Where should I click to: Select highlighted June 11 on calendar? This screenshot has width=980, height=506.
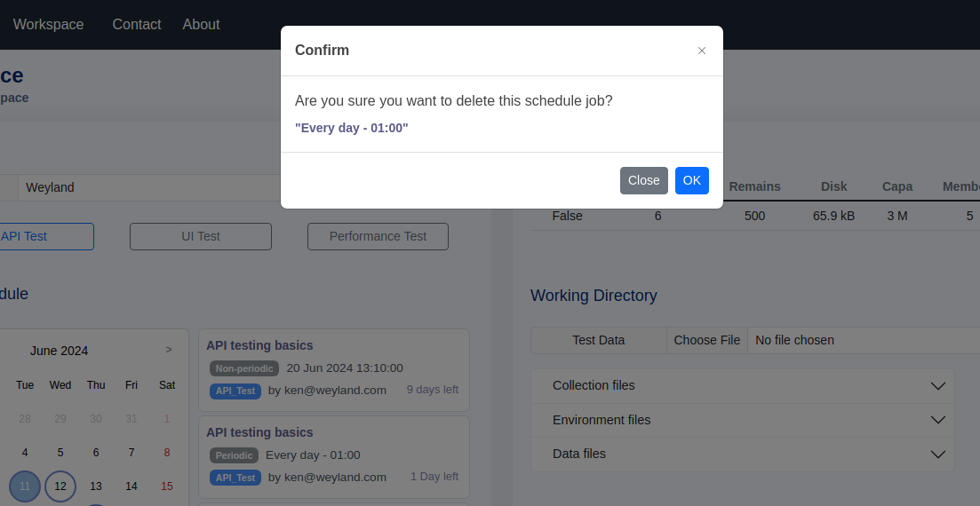coord(25,486)
